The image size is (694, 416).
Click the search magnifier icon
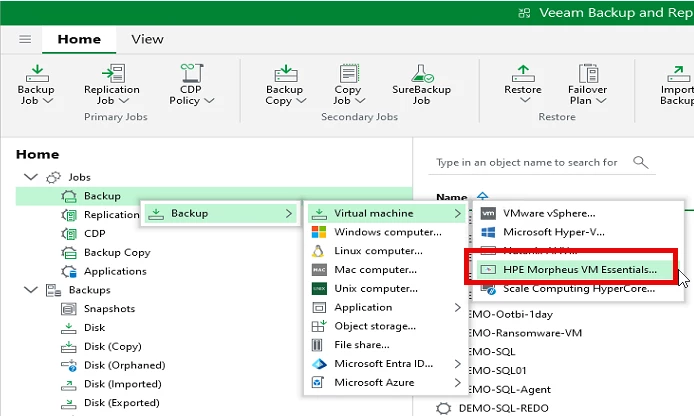(641, 162)
